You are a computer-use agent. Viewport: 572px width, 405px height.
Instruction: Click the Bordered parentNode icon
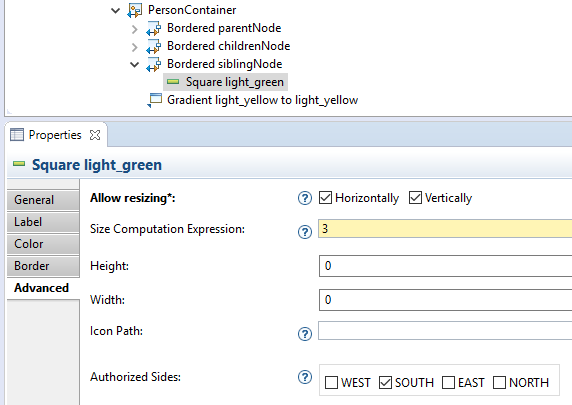[153, 28]
